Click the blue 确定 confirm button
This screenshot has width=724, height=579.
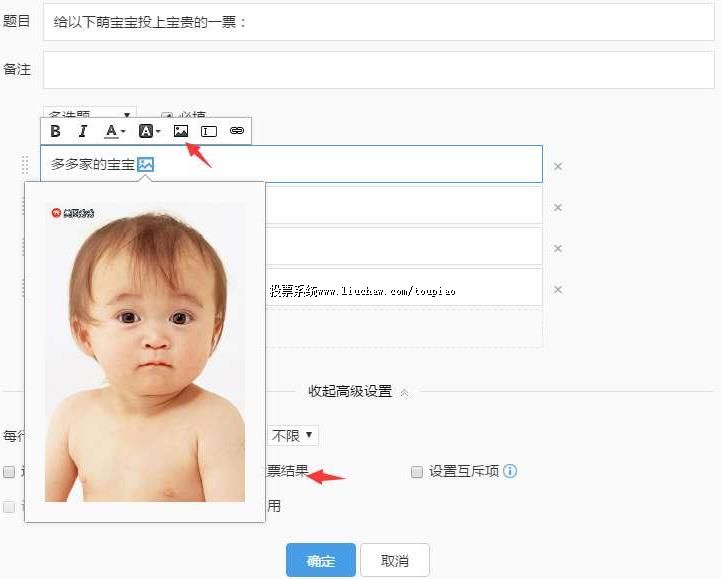pos(320,561)
